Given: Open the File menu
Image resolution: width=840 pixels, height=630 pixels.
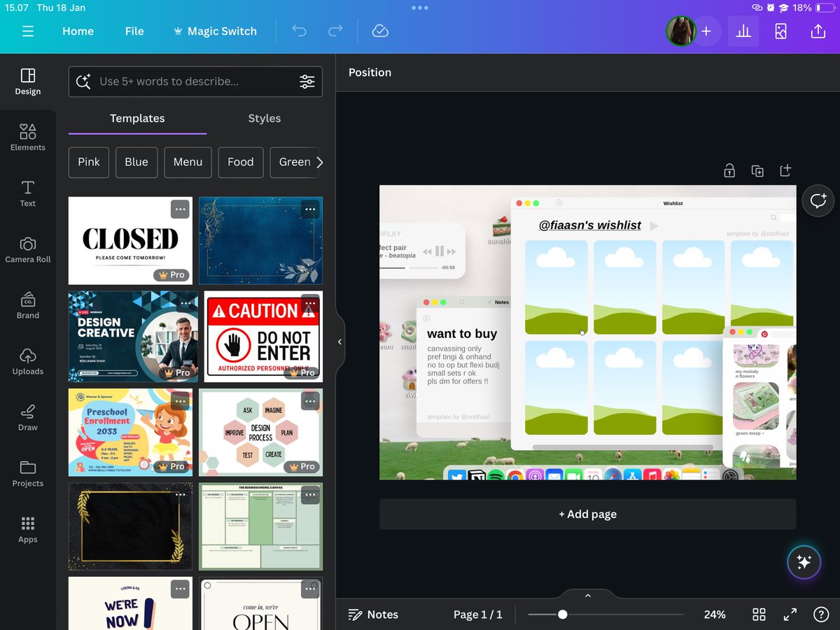Looking at the screenshot, I should click(x=134, y=31).
